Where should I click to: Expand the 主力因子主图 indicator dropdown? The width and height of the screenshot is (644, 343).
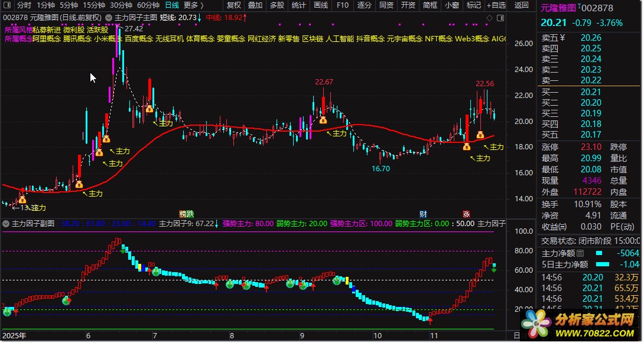[109, 18]
